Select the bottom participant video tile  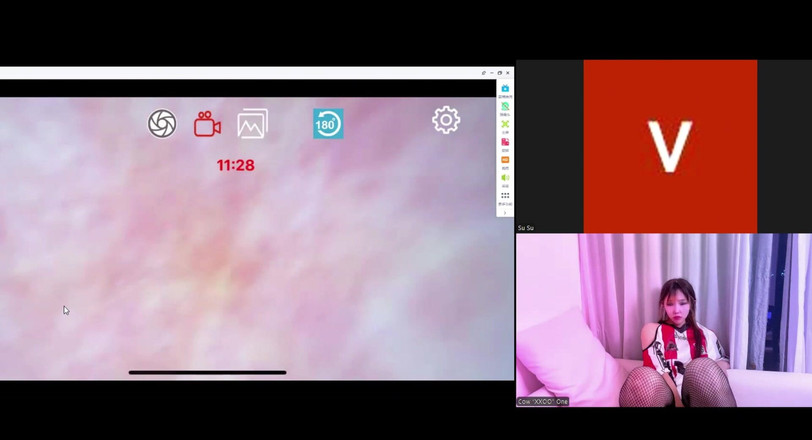(664, 320)
